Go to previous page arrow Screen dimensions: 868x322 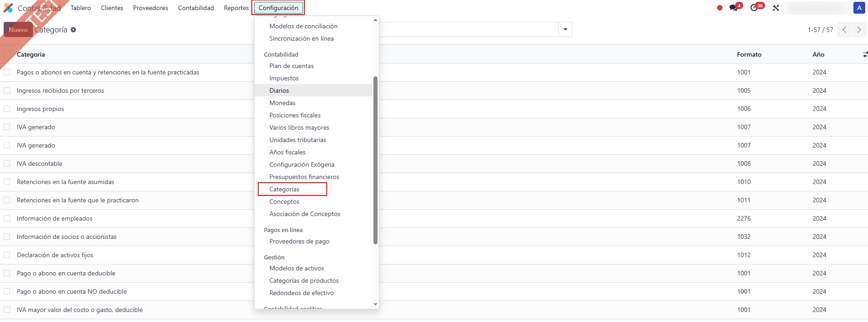(844, 30)
